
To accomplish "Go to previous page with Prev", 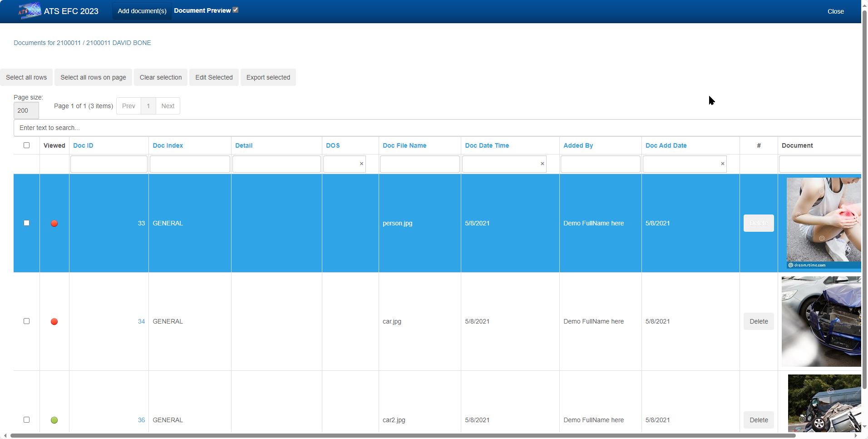I will (128, 106).
